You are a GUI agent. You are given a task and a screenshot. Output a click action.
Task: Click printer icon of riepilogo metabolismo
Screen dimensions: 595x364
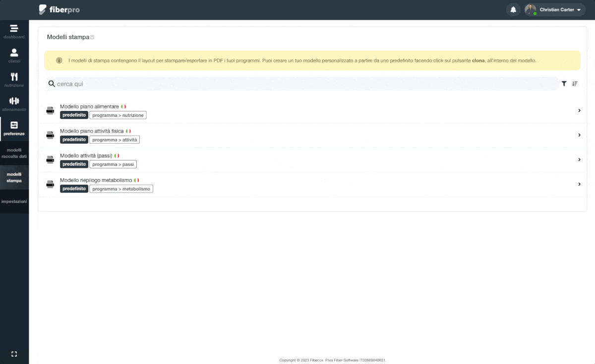(x=50, y=184)
